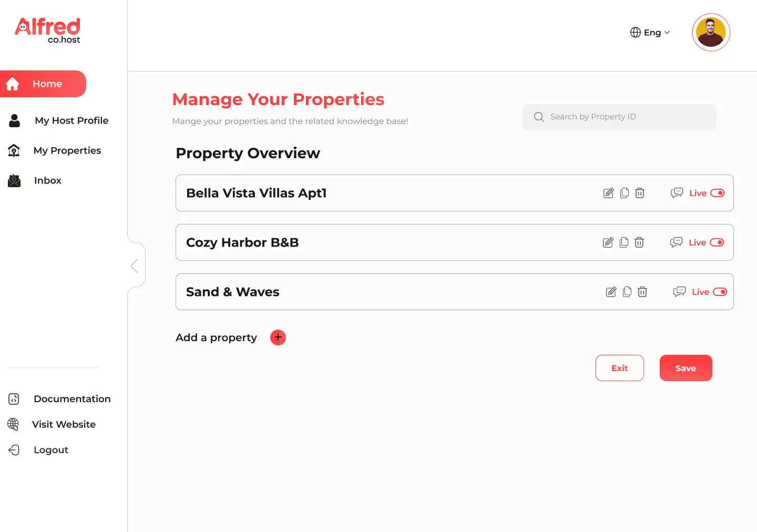
Task: Toggle Live switch for Bella Vista Villas
Action: tap(717, 193)
